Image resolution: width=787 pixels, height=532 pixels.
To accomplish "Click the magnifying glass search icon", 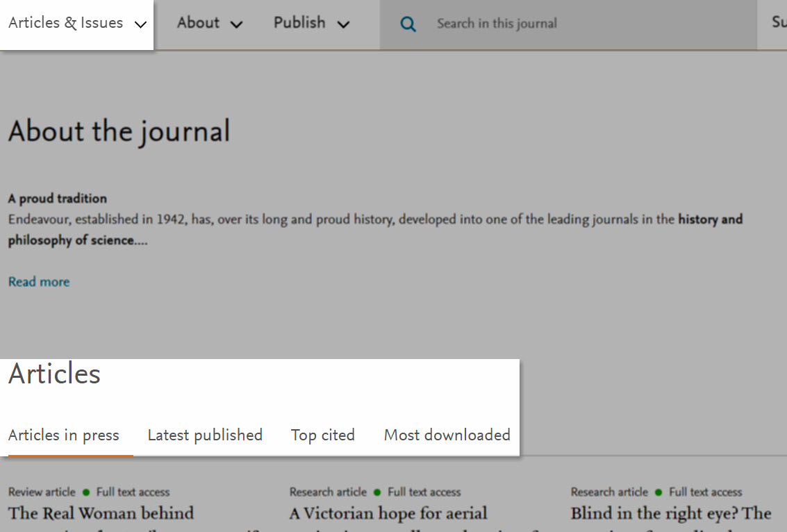I will point(408,24).
